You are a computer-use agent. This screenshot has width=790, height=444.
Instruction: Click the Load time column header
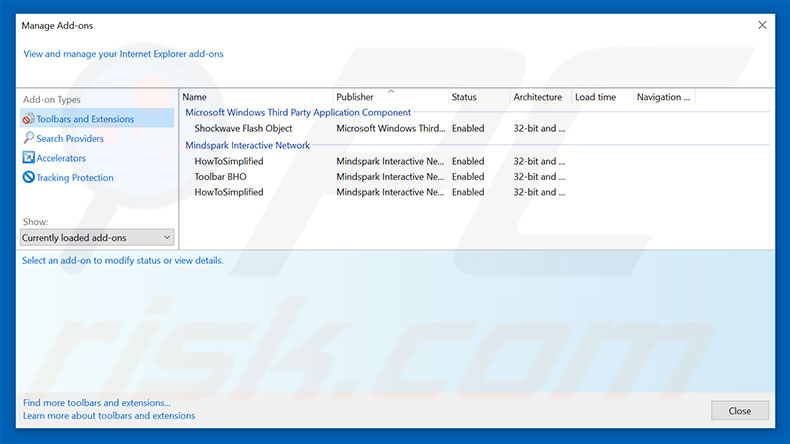pyautogui.click(x=595, y=97)
